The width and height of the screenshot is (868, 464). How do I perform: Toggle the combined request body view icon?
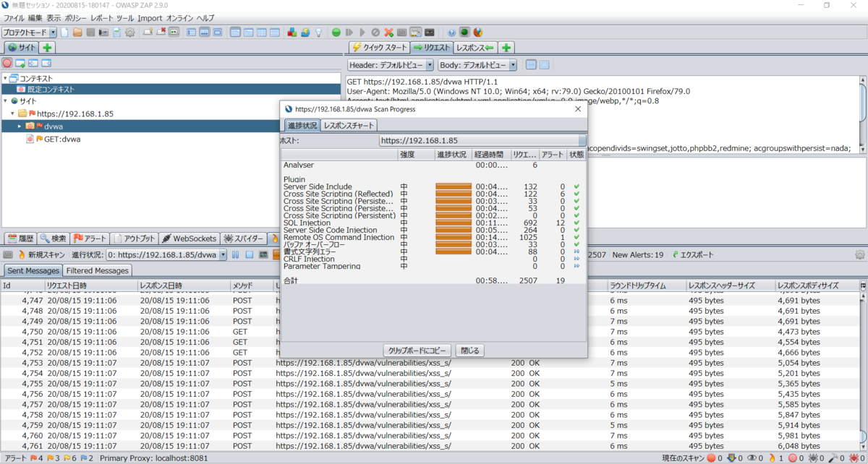[544, 65]
